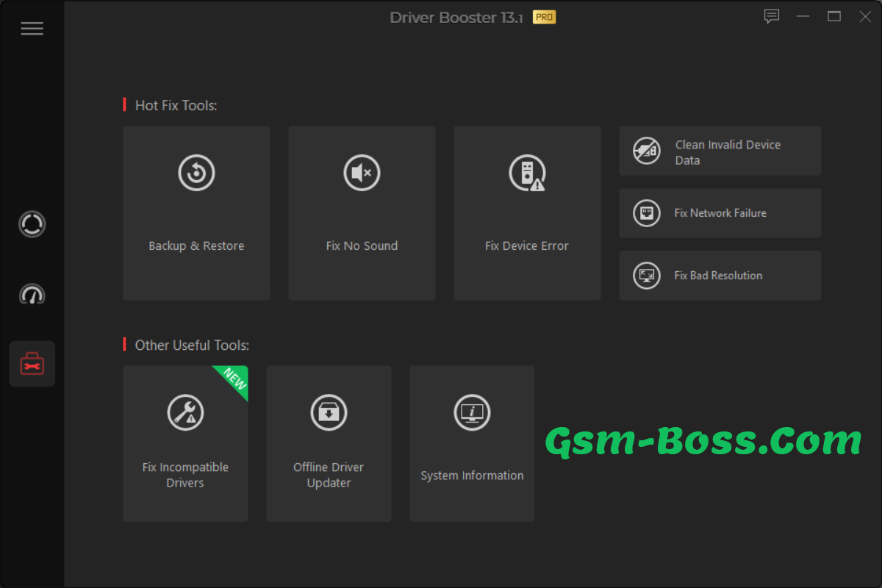Click the Fix Bad Resolution icon
This screenshot has width=882, height=588.
click(647, 276)
